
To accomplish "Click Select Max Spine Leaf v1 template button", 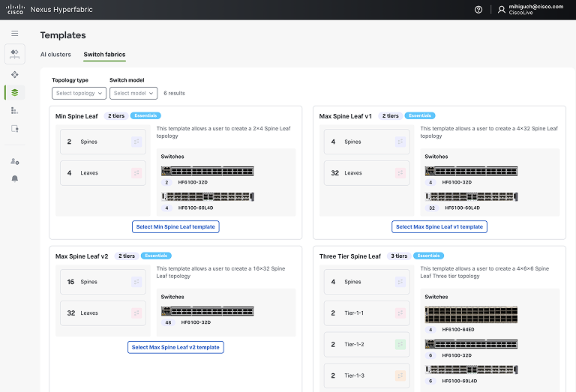I will 439,227.
